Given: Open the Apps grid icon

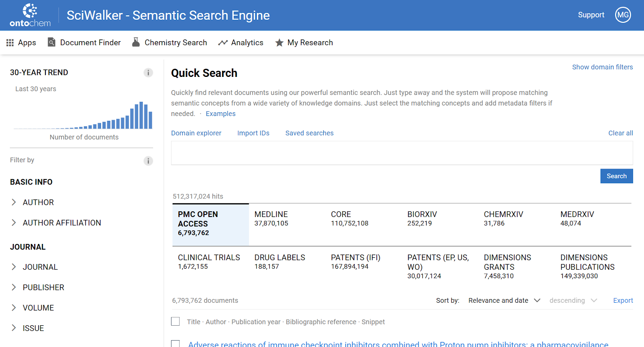Looking at the screenshot, I should (10, 43).
